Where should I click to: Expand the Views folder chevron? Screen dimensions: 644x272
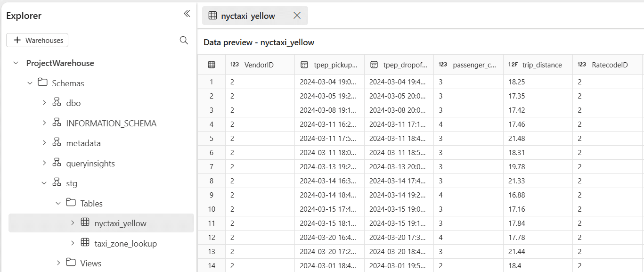[x=58, y=263]
